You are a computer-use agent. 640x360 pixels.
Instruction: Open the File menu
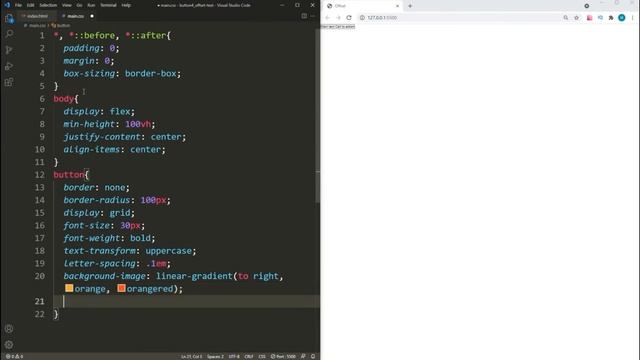pos(18,5)
